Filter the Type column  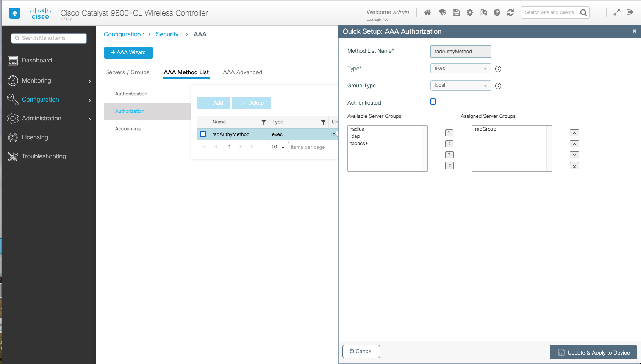coord(323,122)
